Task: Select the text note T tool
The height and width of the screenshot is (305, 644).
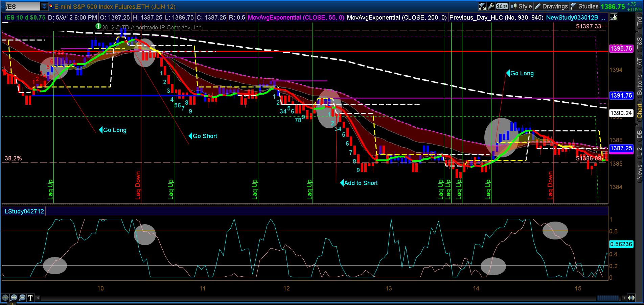Action: tap(30, 298)
